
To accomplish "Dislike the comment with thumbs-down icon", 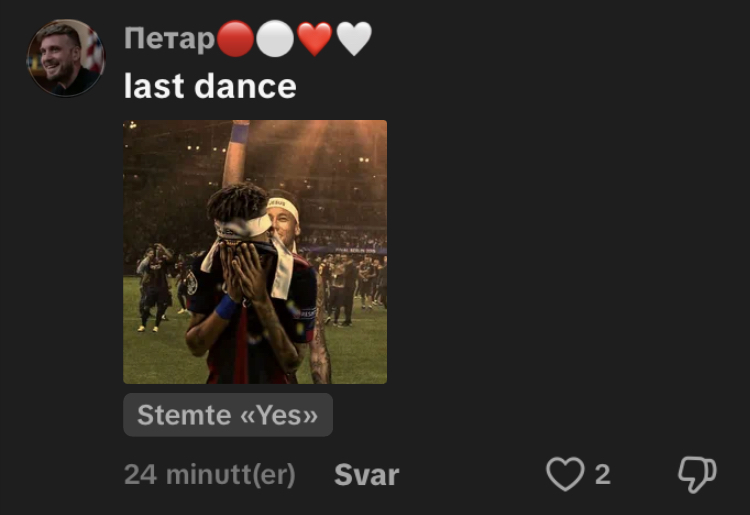I will (697, 474).
